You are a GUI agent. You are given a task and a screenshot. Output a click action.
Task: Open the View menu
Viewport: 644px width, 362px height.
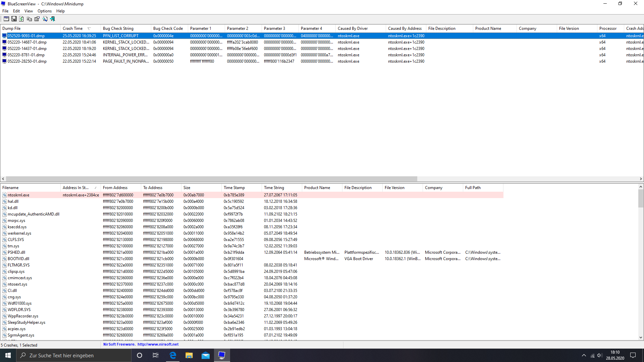(x=29, y=11)
